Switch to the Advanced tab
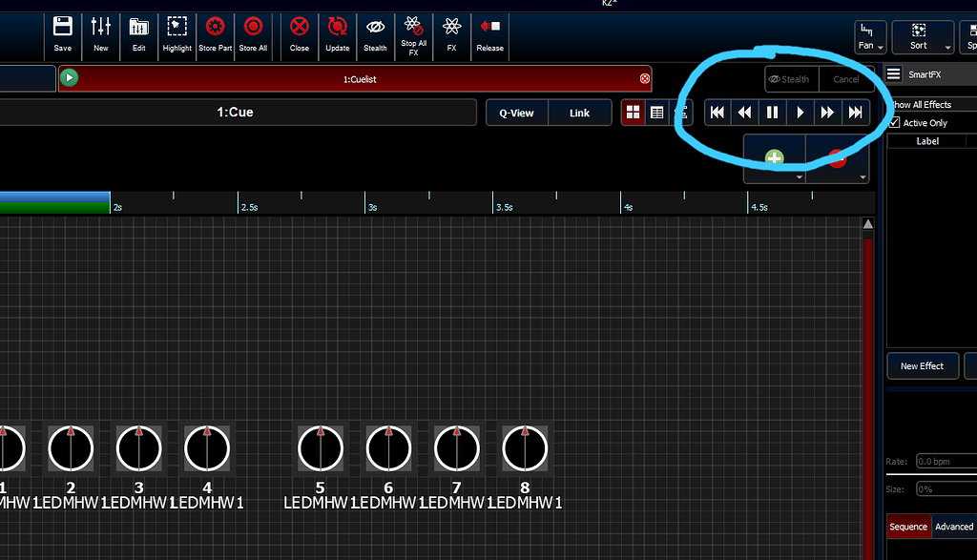Screen dimensions: 977x560 coord(953,526)
